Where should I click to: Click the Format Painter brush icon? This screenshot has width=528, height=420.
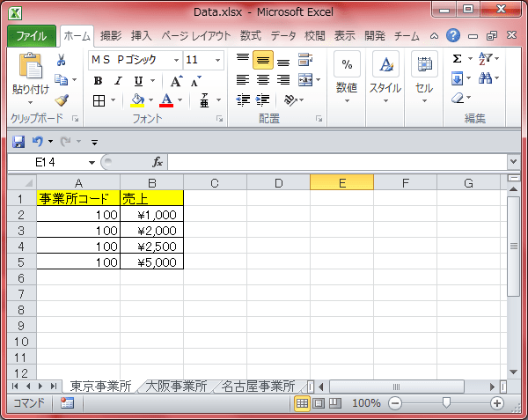(62, 99)
